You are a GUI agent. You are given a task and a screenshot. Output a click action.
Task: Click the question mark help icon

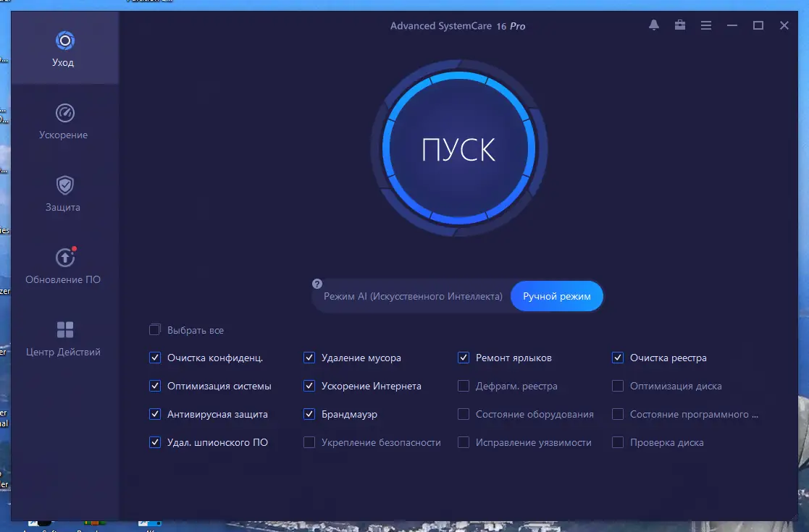317,284
